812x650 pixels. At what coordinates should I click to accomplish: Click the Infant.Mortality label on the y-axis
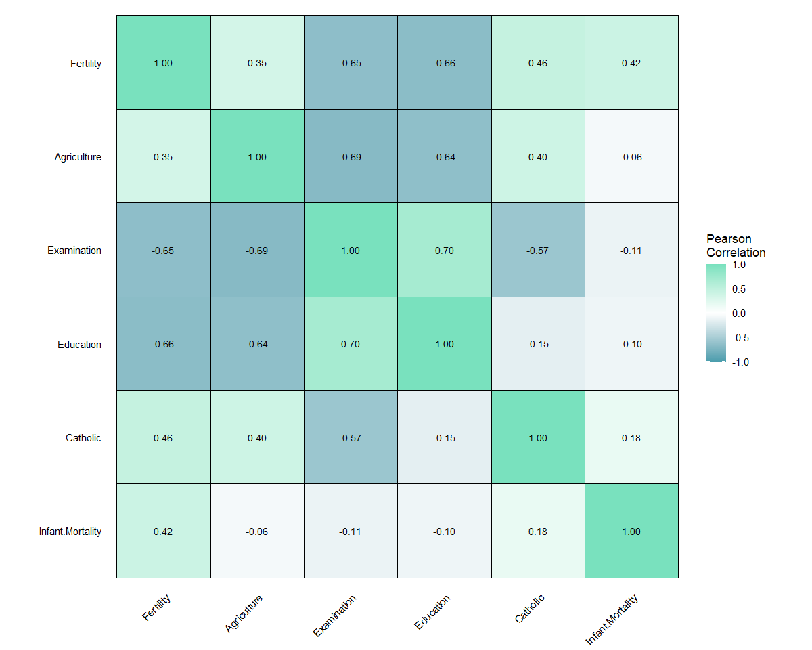point(70,532)
